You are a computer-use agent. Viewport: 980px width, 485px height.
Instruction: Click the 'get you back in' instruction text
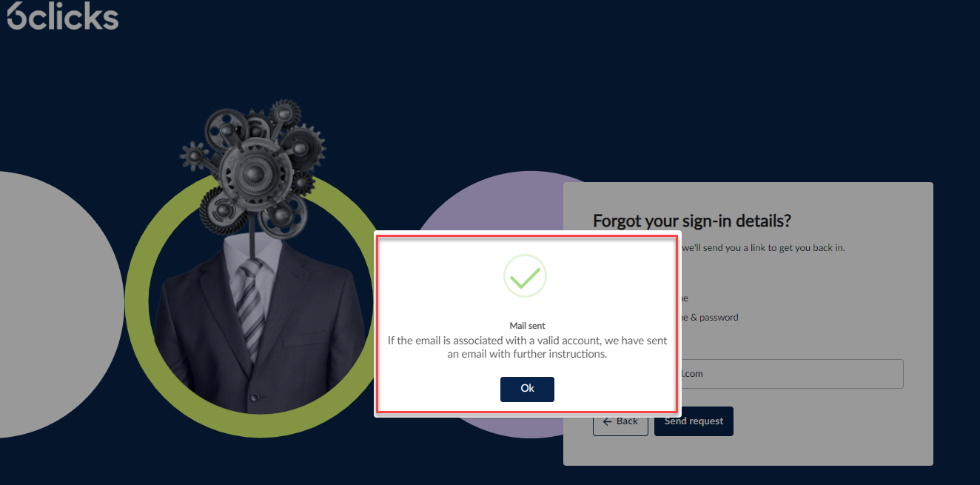[811, 248]
